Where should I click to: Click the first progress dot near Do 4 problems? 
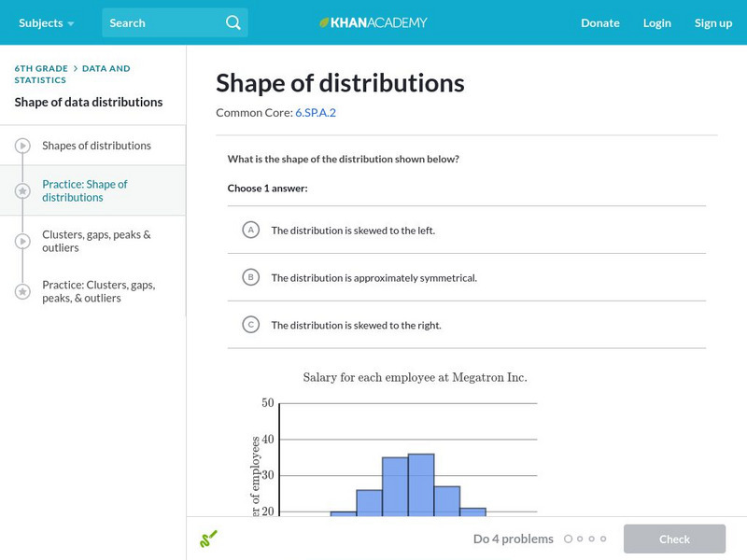[570, 539]
